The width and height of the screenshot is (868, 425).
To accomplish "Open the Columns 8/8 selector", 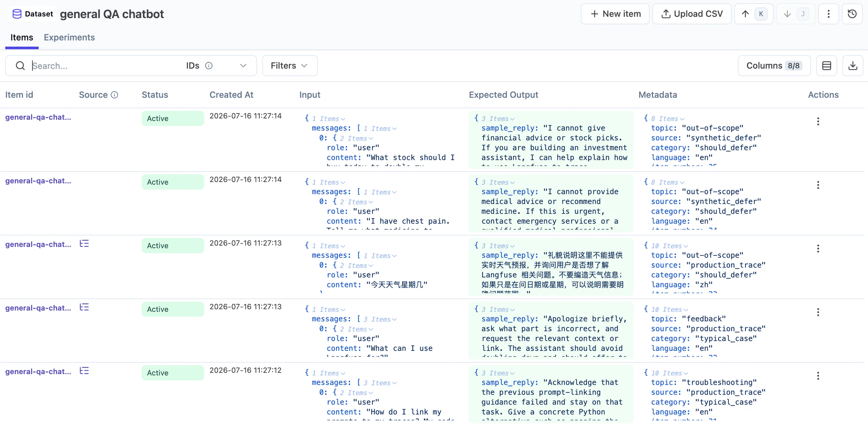I will tap(774, 65).
